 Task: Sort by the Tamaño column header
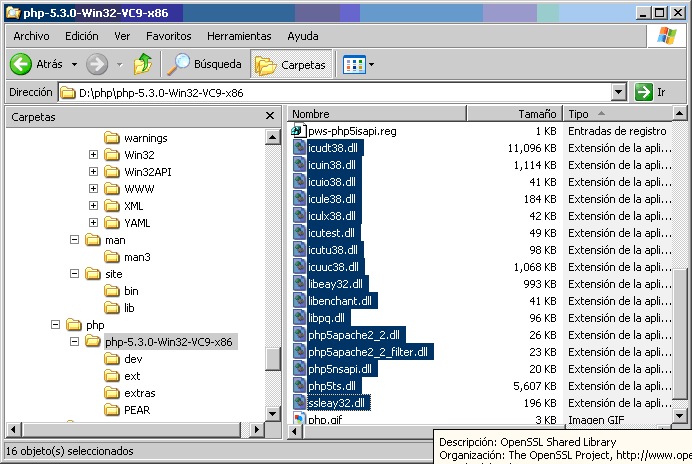pos(515,114)
